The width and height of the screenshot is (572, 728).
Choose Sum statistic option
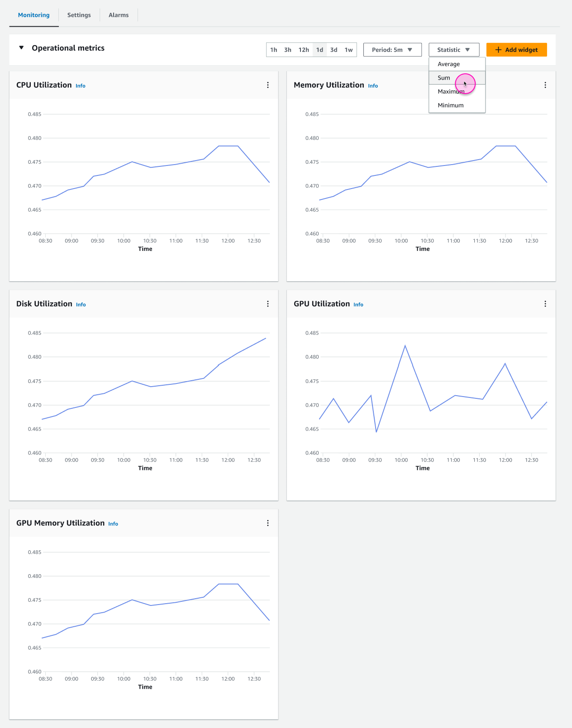444,78
